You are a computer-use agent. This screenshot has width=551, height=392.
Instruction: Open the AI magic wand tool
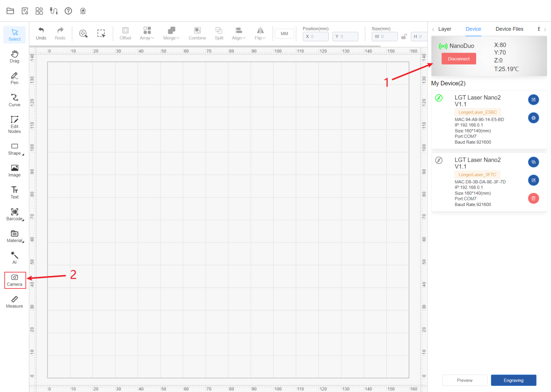point(14,258)
